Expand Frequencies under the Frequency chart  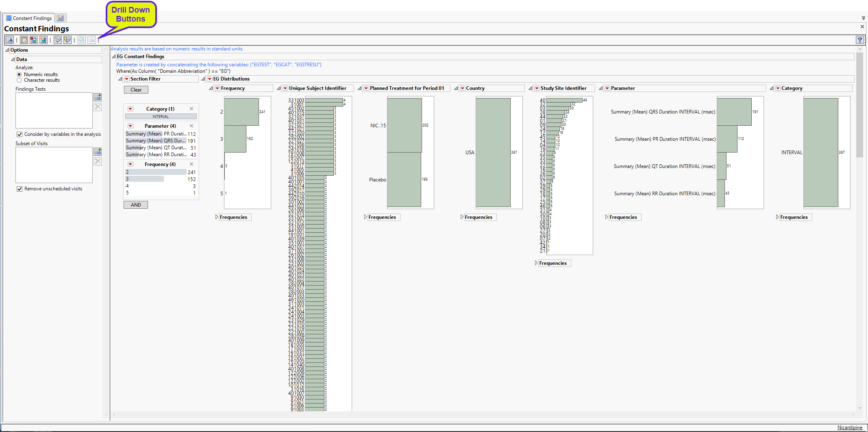pyautogui.click(x=217, y=217)
